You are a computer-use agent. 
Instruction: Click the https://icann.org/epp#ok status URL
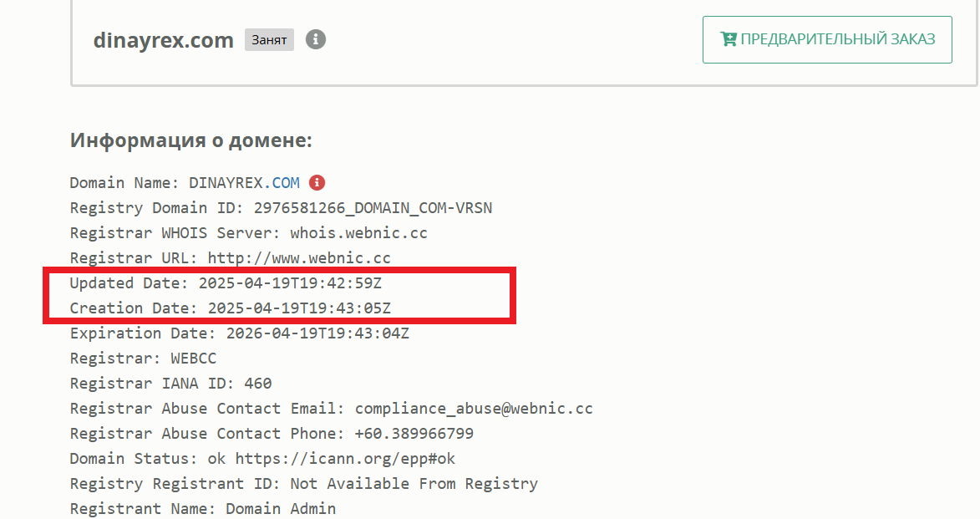(x=345, y=458)
